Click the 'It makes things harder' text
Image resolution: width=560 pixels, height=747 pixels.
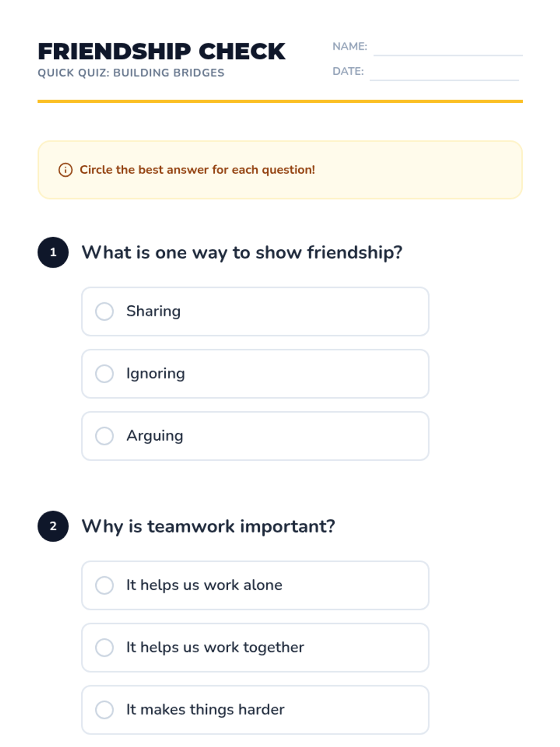(x=205, y=710)
